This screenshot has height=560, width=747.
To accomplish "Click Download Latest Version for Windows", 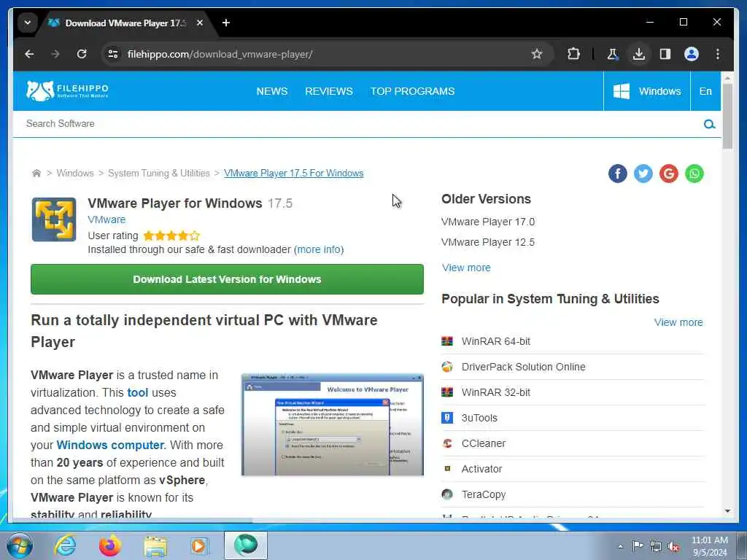I will pos(228,279).
